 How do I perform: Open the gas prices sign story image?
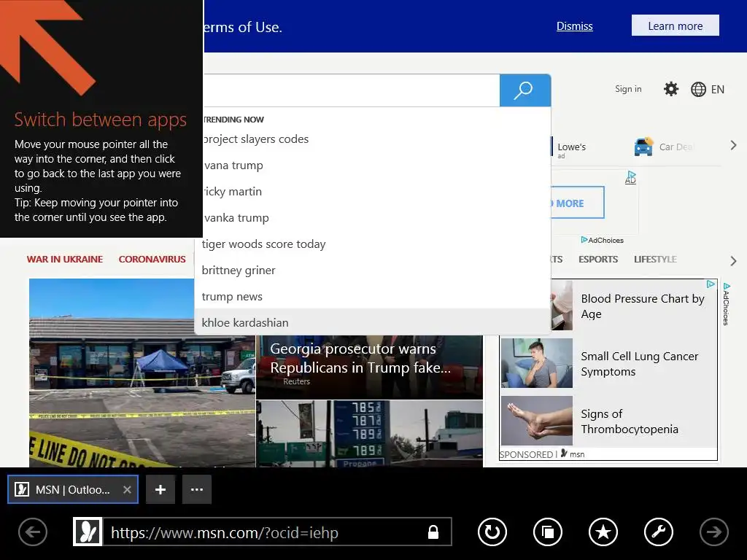point(370,433)
